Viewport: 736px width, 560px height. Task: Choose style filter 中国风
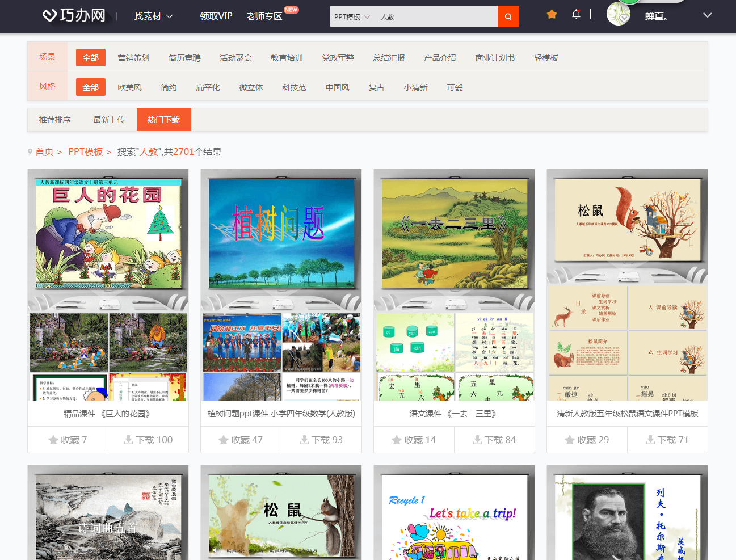click(x=337, y=87)
